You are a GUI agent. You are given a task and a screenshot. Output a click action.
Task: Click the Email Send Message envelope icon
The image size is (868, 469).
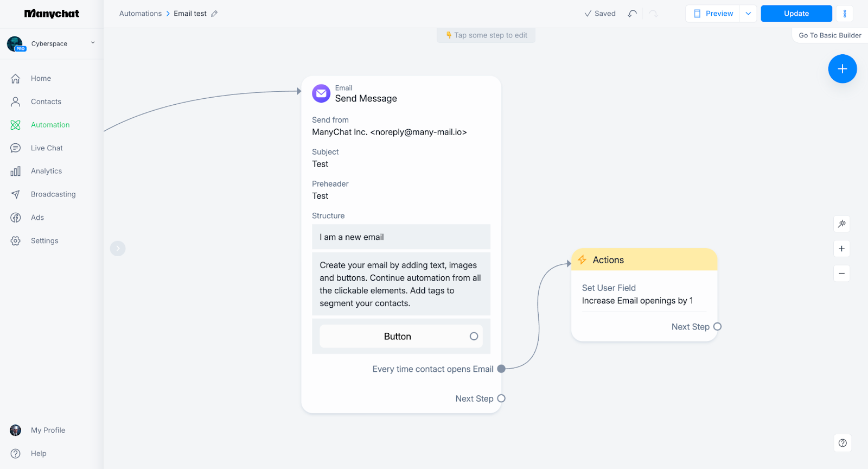tap(321, 93)
